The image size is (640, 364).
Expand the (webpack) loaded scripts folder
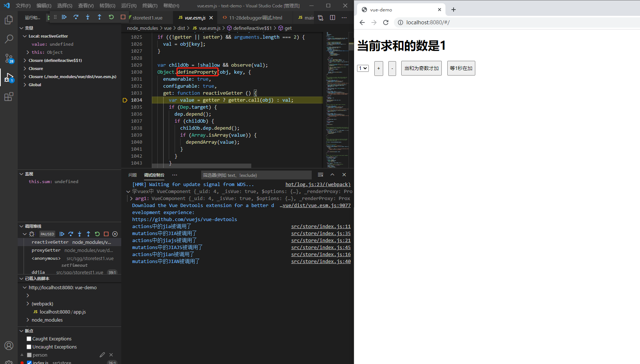[28, 304]
